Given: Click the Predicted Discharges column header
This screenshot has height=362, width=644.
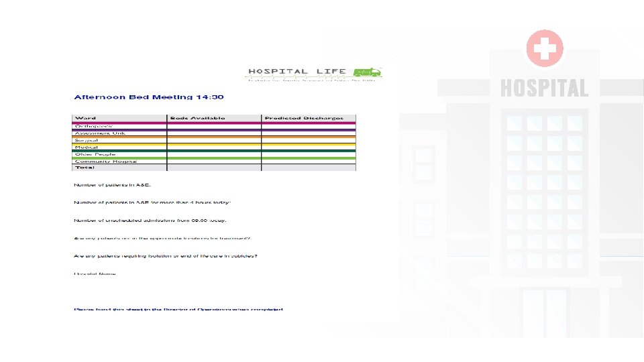Looking at the screenshot, I should coord(309,118).
